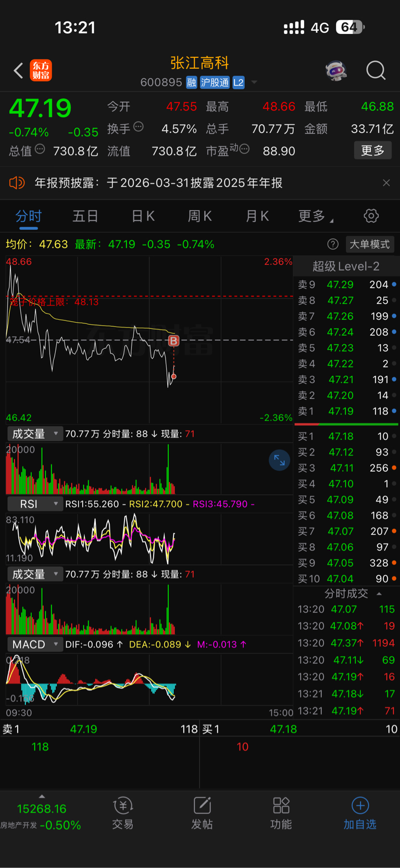Image resolution: width=400 pixels, height=868 pixels.
Task: Toggle 大单模式 button
Action: [369, 244]
